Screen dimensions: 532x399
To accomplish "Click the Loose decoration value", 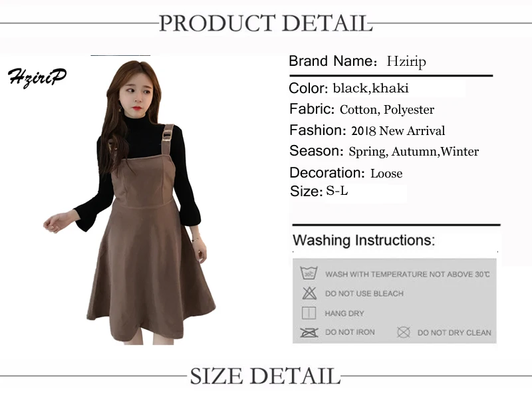I will [x=386, y=174].
